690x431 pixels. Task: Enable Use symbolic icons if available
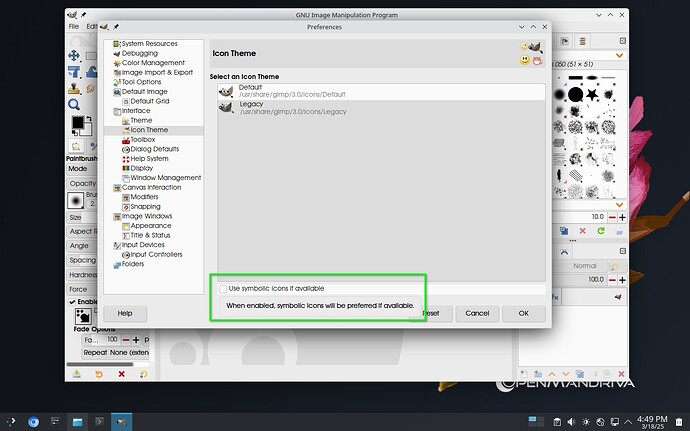pos(223,289)
